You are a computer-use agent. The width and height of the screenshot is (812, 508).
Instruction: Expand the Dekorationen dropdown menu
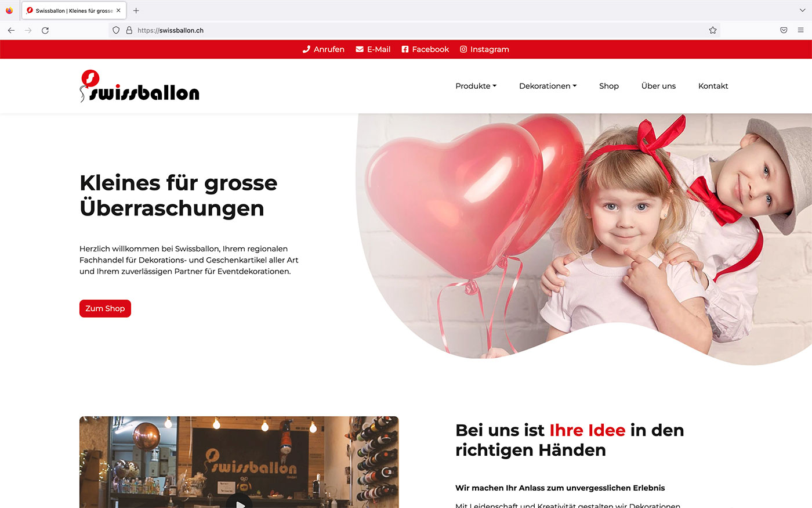pos(548,86)
